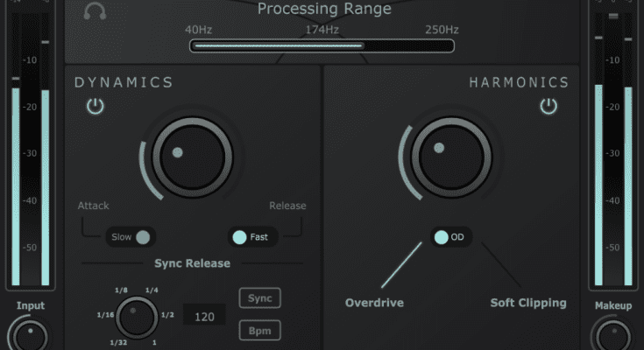Click the right output level meter

(x=612, y=175)
